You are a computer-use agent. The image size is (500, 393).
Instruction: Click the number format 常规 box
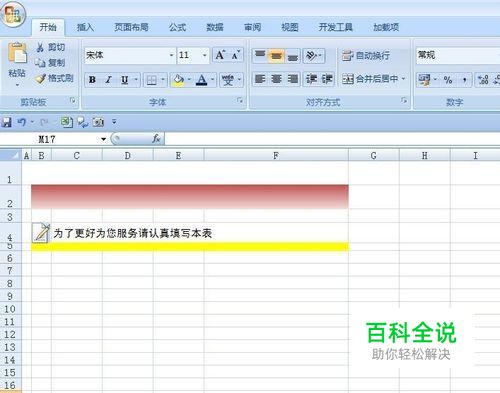(457, 55)
